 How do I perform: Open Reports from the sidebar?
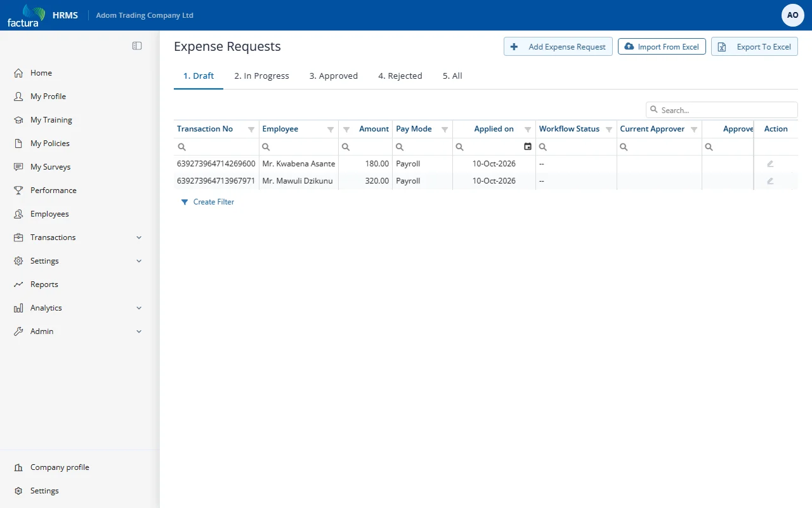tap(44, 284)
